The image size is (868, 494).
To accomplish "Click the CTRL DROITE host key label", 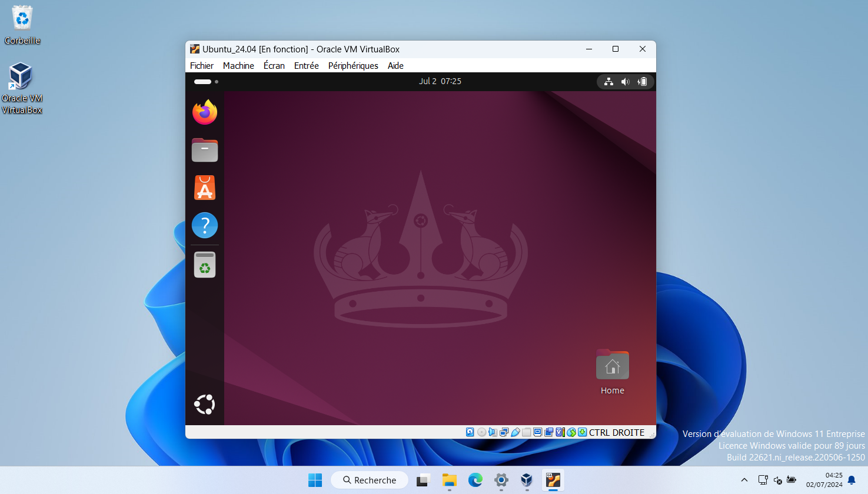I will coord(617,432).
